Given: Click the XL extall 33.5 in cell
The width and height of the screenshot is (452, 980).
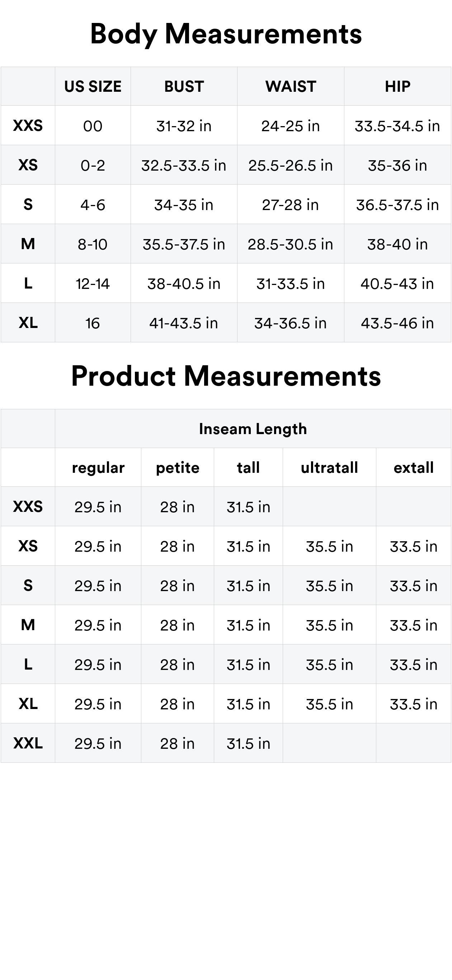Looking at the screenshot, I should [414, 704].
